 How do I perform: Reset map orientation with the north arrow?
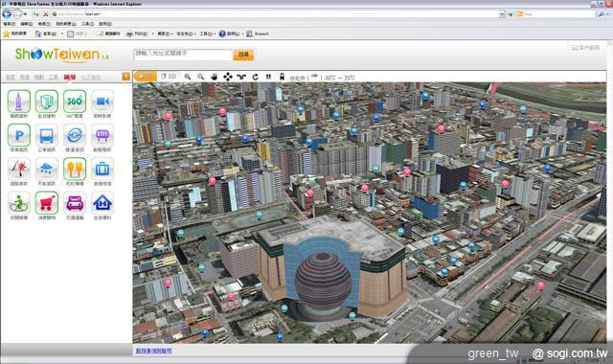[282, 77]
